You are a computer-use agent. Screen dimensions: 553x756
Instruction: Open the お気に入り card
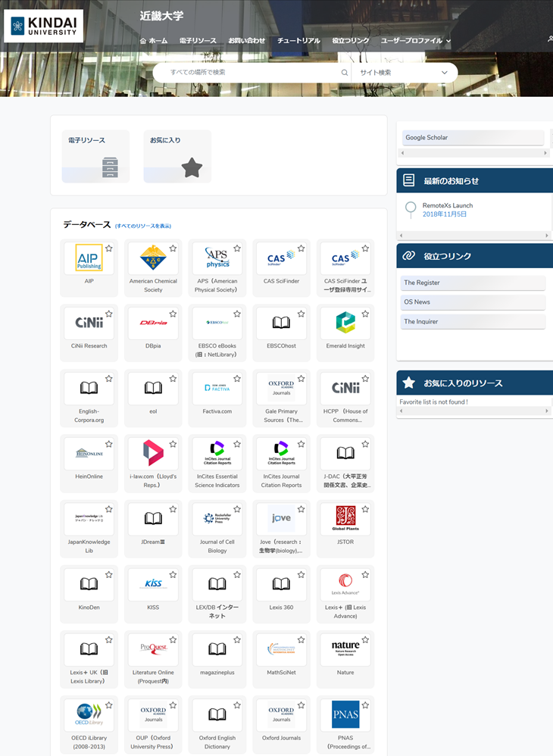pyautogui.click(x=177, y=156)
